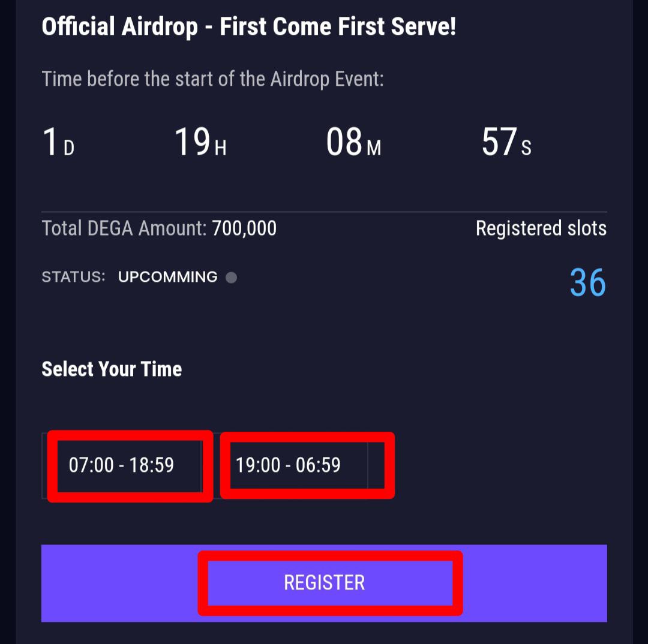The image size is (648, 644).
Task: Click the purple REGISTER button
Action: point(324,583)
